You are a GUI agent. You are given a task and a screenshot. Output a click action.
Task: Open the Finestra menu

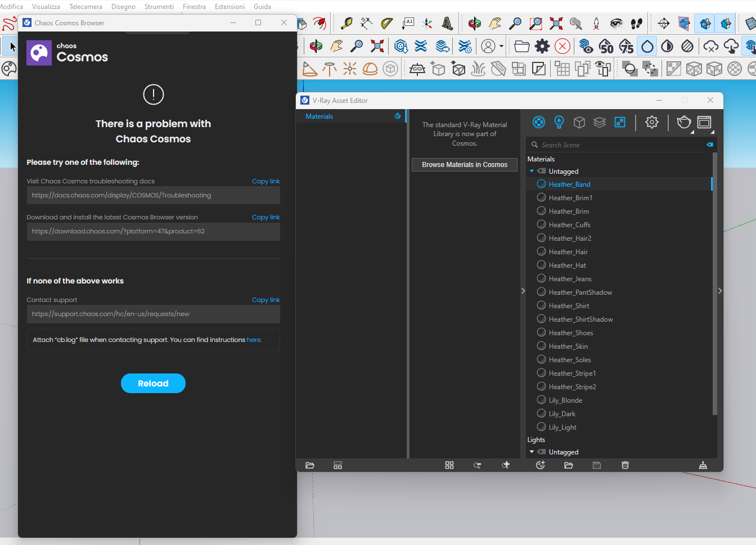pyautogui.click(x=194, y=7)
